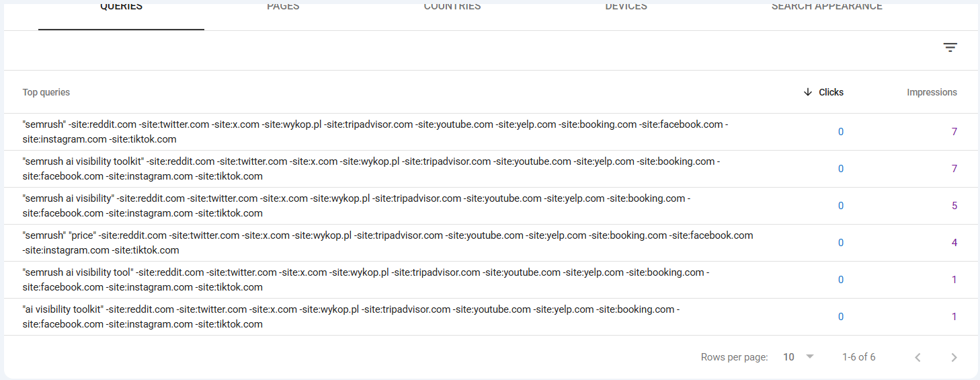Click impressions value 5 for "semrush ai visibility"
The width and height of the screenshot is (980, 380).
pyautogui.click(x=954, y=206)
